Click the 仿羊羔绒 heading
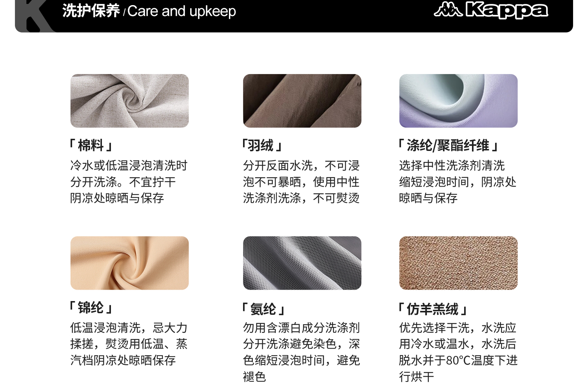The width and height of the screenshot is (588, 392). coord(433,309)
